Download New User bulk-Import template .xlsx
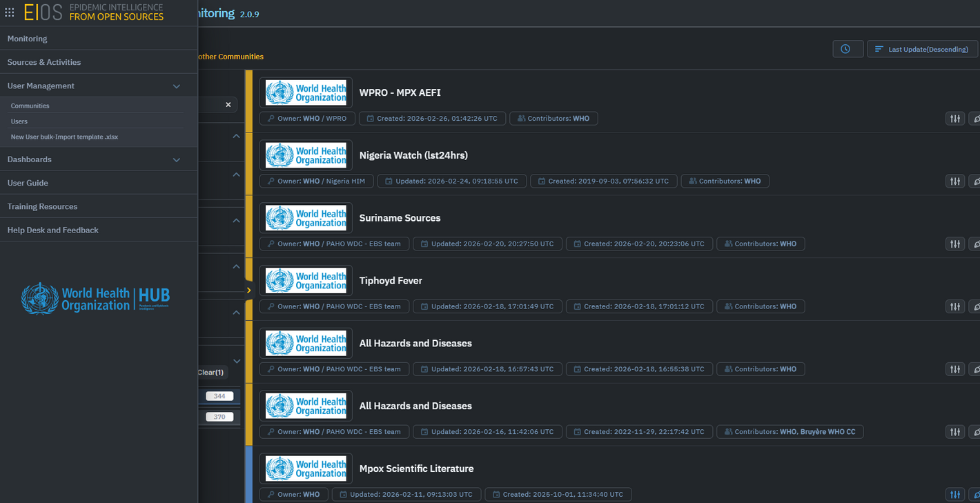This screenshot has height=503, width=980. [64, 137]
